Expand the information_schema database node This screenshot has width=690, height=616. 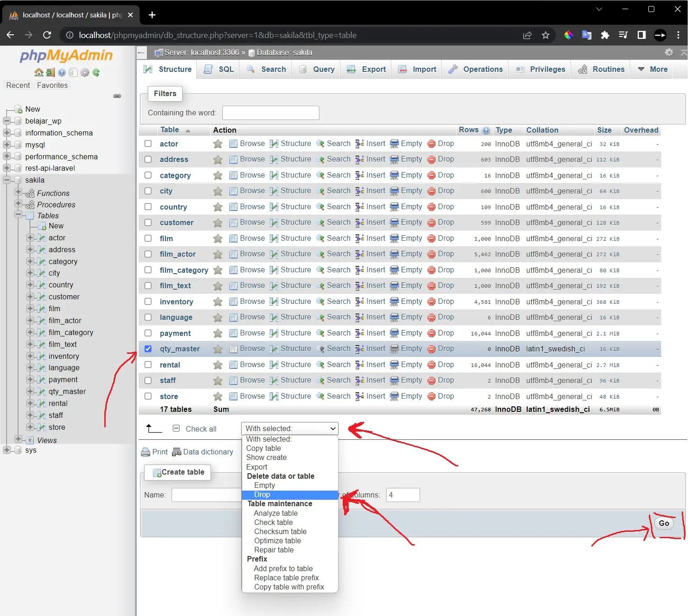tap(6, 133)
